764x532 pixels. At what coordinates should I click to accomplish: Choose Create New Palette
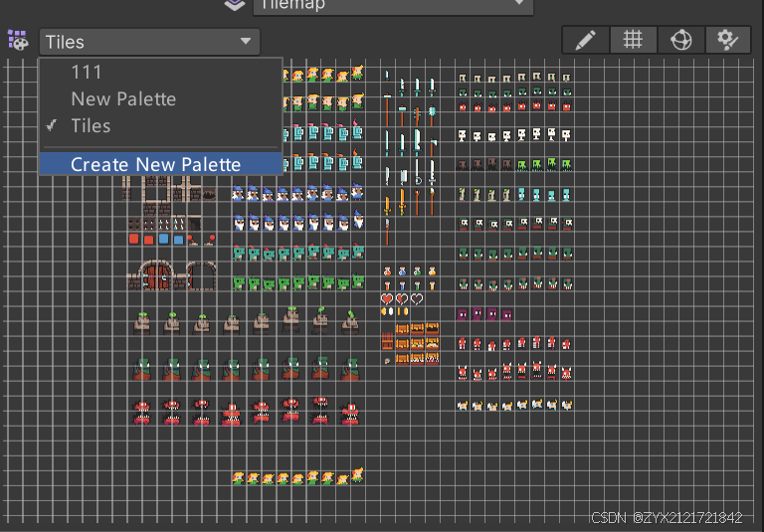pos(161,164)
